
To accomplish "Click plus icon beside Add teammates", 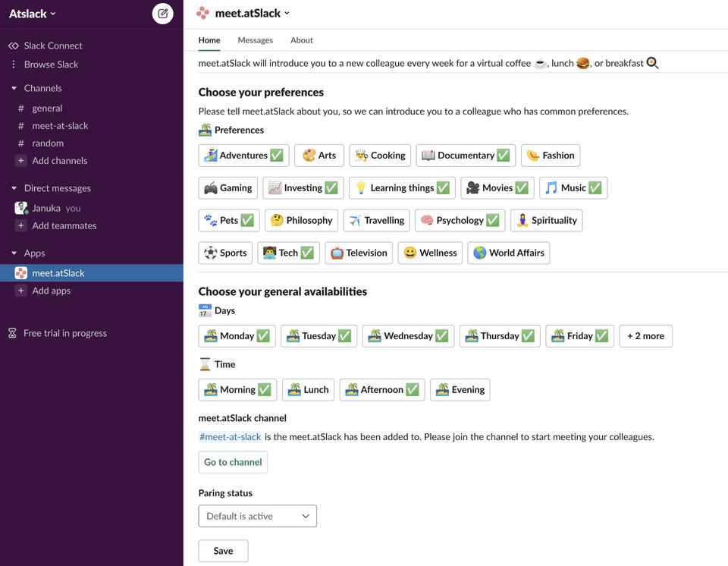I will click(21, 226).
